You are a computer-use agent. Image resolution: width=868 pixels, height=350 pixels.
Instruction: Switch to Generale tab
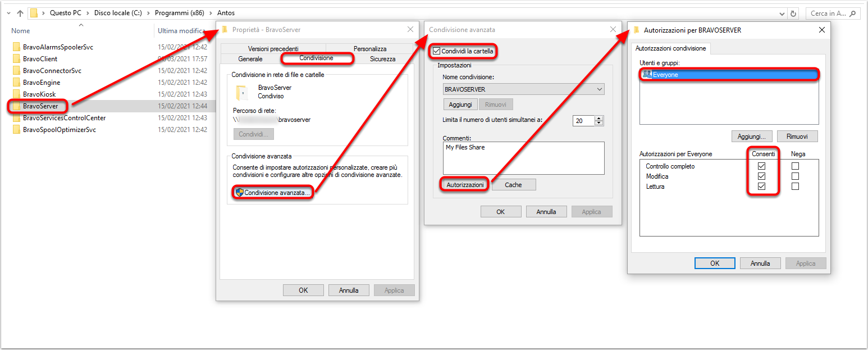(x=250, y=58)
